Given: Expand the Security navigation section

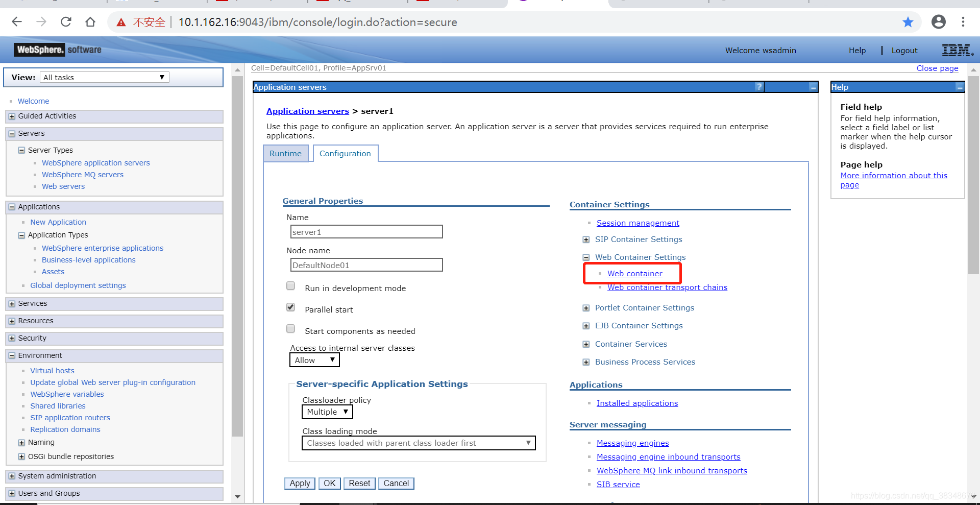Looking at the screenshot, I should (12, 338).
